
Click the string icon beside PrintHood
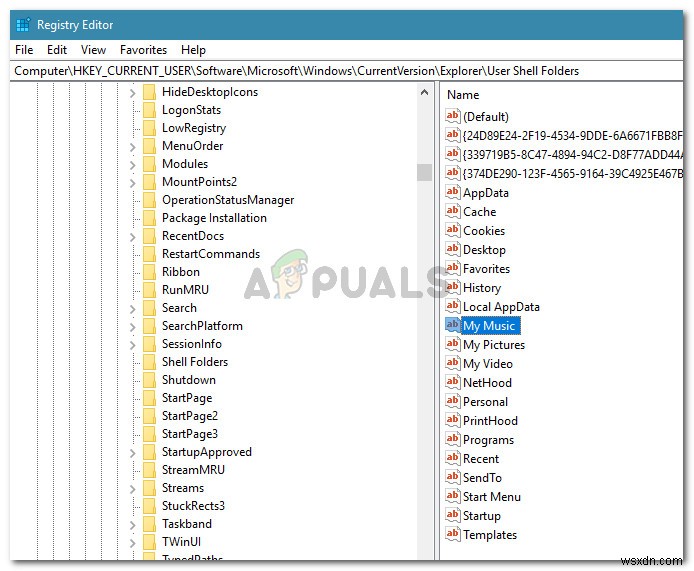[452, 421]
